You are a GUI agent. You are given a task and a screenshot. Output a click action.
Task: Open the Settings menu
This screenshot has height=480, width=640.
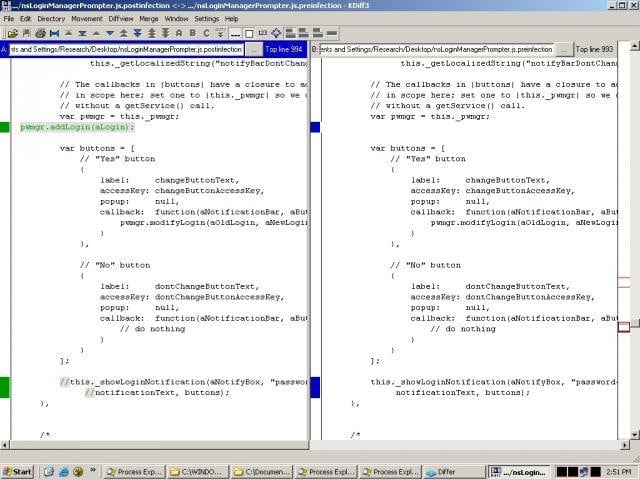click(x=207, y=19)
